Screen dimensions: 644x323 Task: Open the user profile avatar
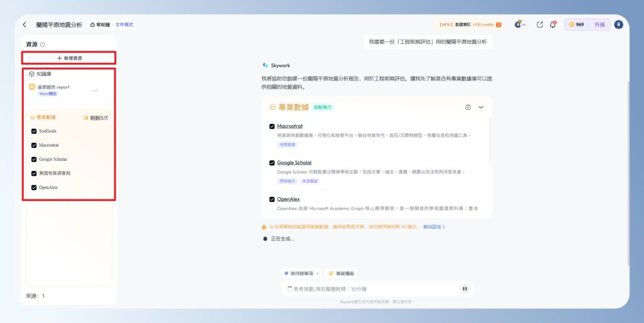pos(619,25)
